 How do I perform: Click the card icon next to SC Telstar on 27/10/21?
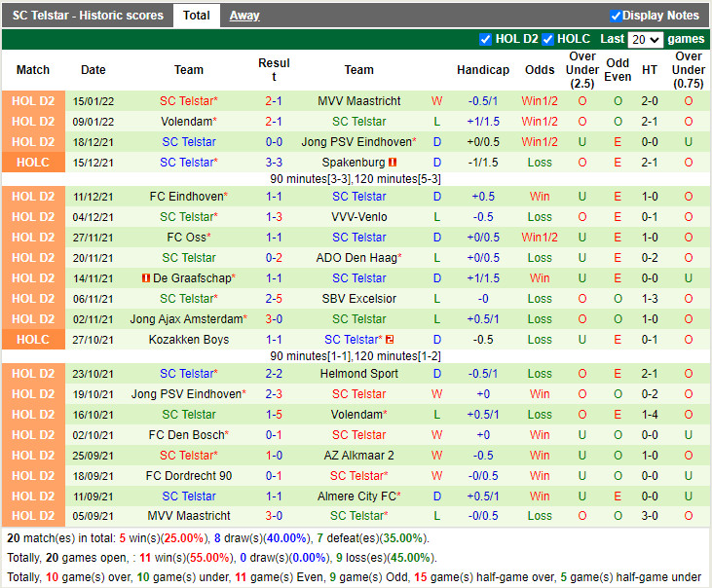390,340
